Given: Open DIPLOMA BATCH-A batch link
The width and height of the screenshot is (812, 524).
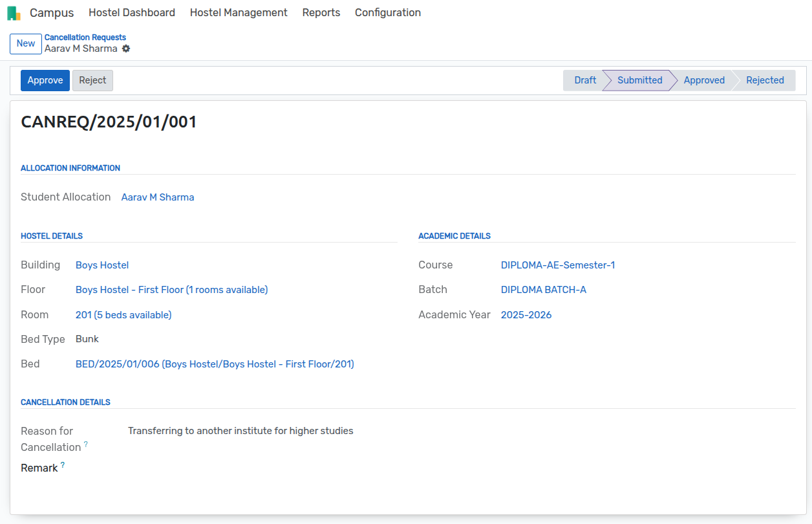Looking at the screenshot, I should [x=544, y=290].
